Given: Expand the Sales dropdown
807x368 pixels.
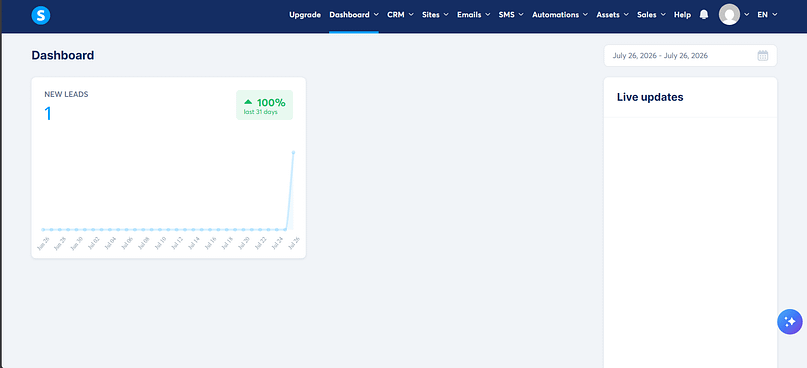Looking at the screenshot, I should point(652,15).
